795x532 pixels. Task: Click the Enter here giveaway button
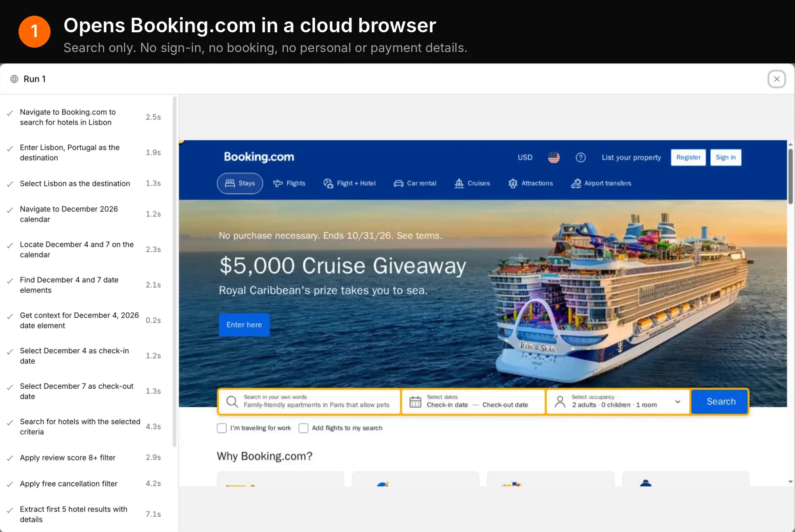[244, 325]
